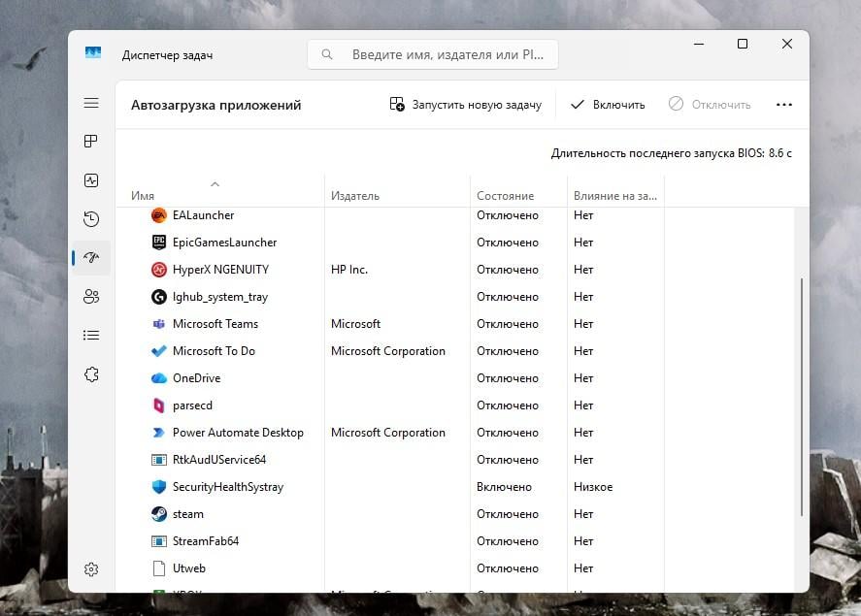Click the Низкое impact value

(x=593, y=487)
